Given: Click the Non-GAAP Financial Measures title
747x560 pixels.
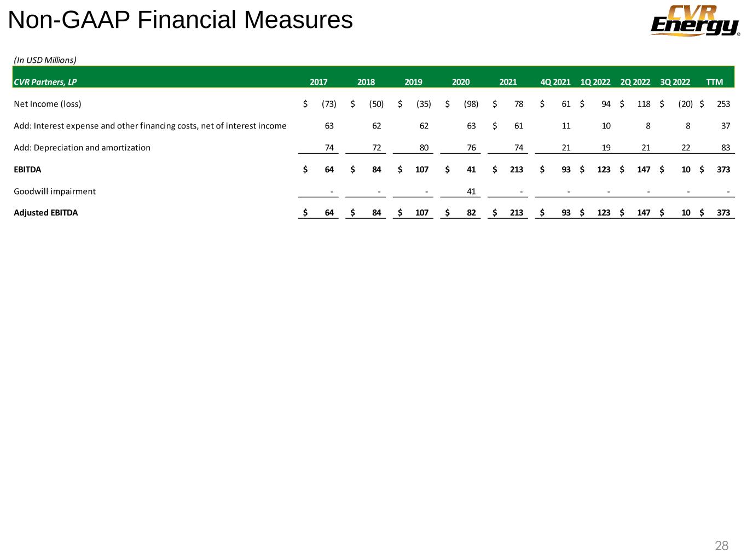Looking at the screenshot, I should click(181, 21).
